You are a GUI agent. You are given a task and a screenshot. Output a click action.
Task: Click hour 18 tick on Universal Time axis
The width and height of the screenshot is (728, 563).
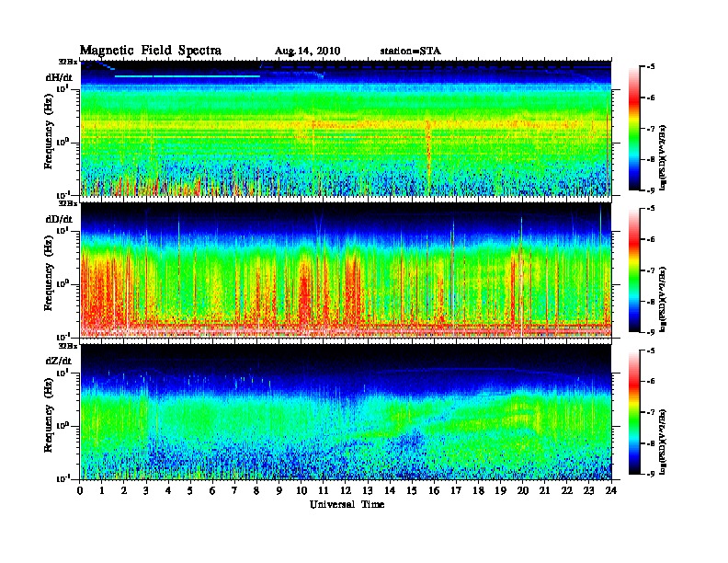coord(478,490)
